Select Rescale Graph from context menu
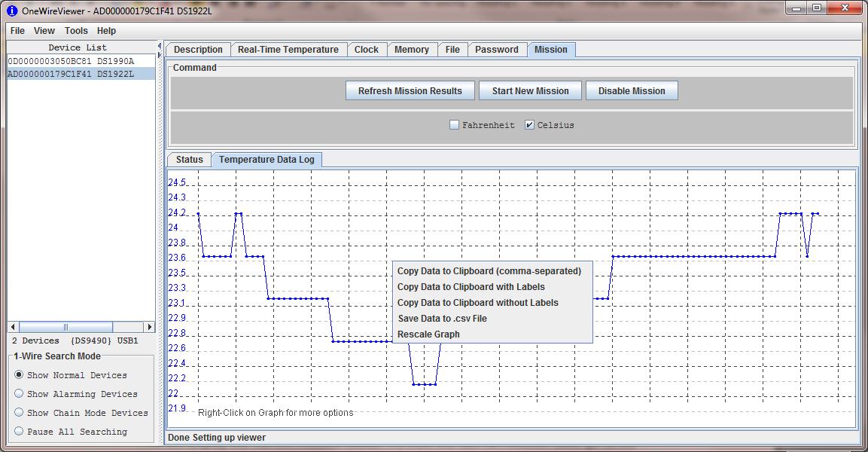This screenshot has width=868, height=452. click(428, 334)
